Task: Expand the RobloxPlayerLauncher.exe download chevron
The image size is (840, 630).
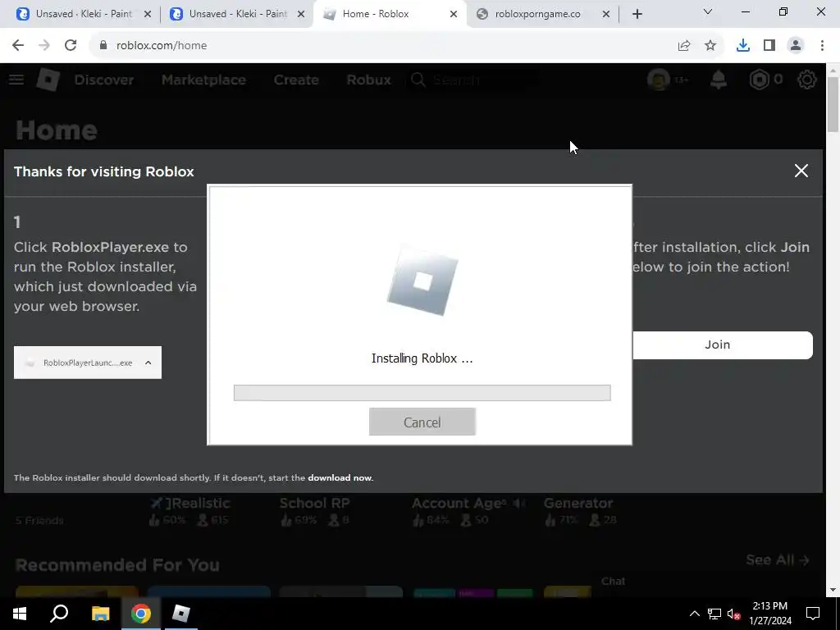Action: [148, 363]
